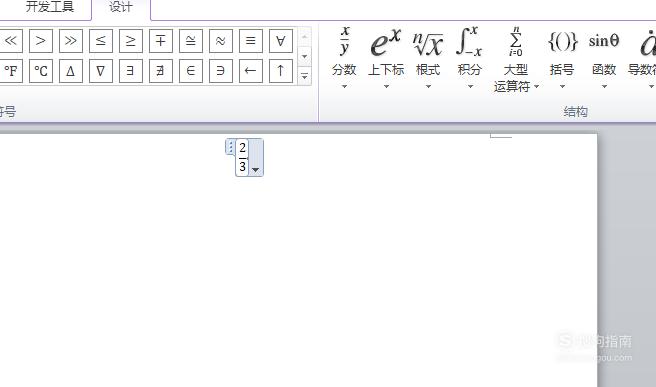Select the numerator 2 in equation
Screen dimensions: 656x387
coord(243,147)
